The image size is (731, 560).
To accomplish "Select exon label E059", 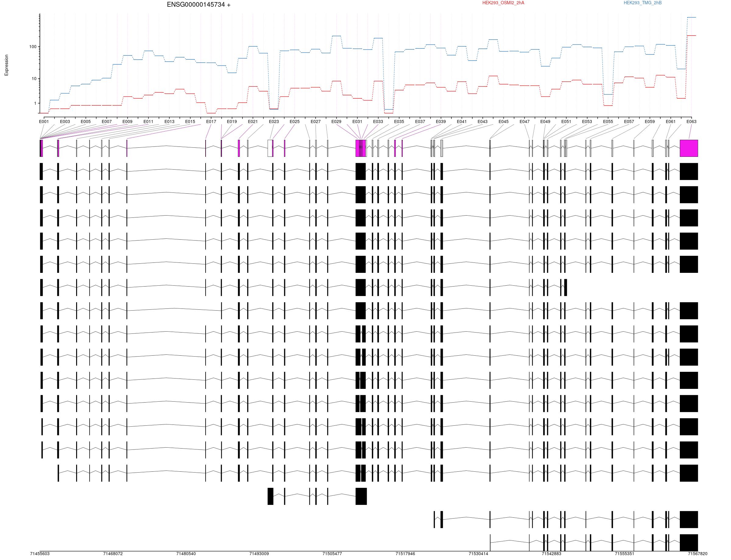I will point(650,122).
